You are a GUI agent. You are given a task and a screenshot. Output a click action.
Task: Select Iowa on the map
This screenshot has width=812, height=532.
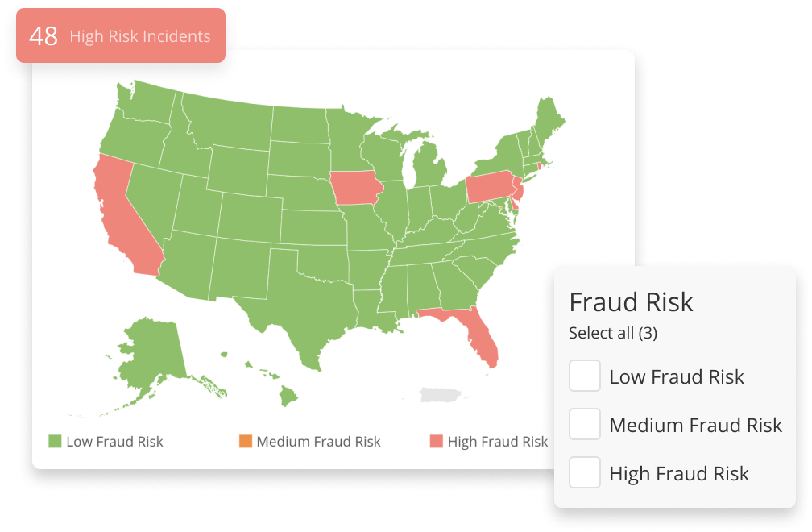(x=356, y=188)
